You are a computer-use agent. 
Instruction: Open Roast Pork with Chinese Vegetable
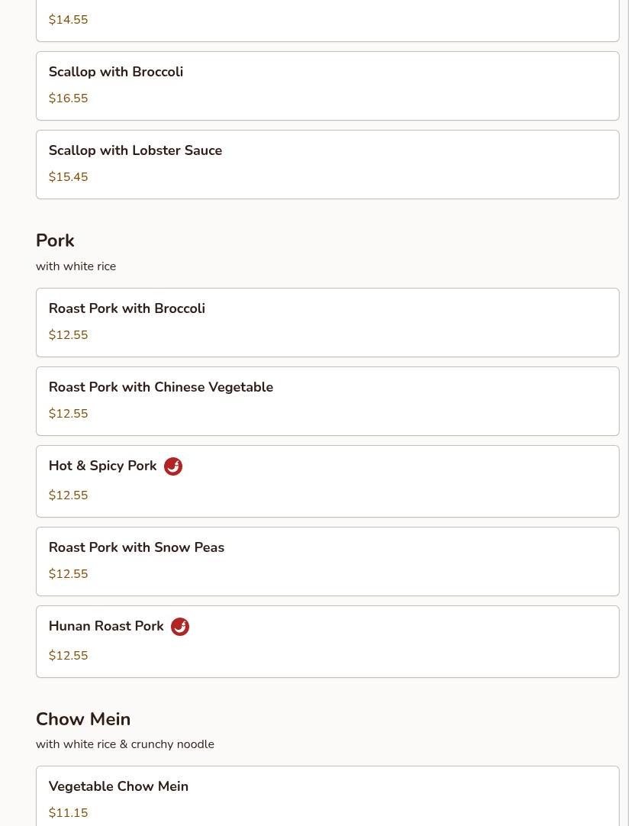327,402
